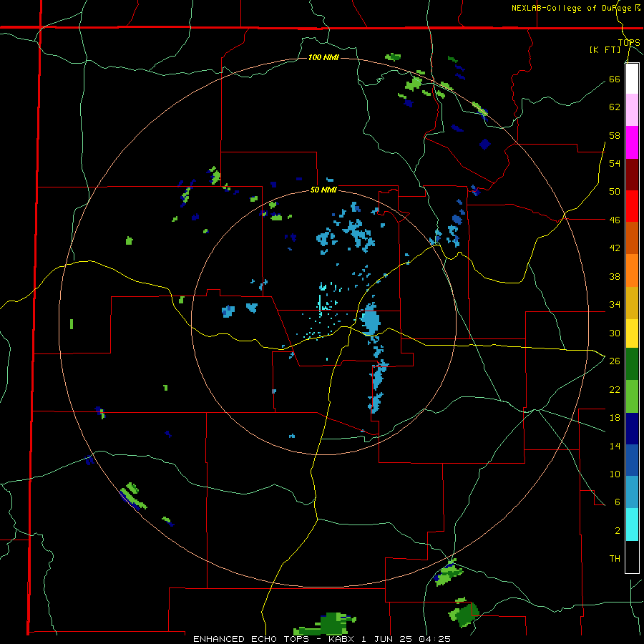Screen dimensions: 644x644
Task: Click the black TH threshold swatch in legend
Action: click(x=632, y=557)
